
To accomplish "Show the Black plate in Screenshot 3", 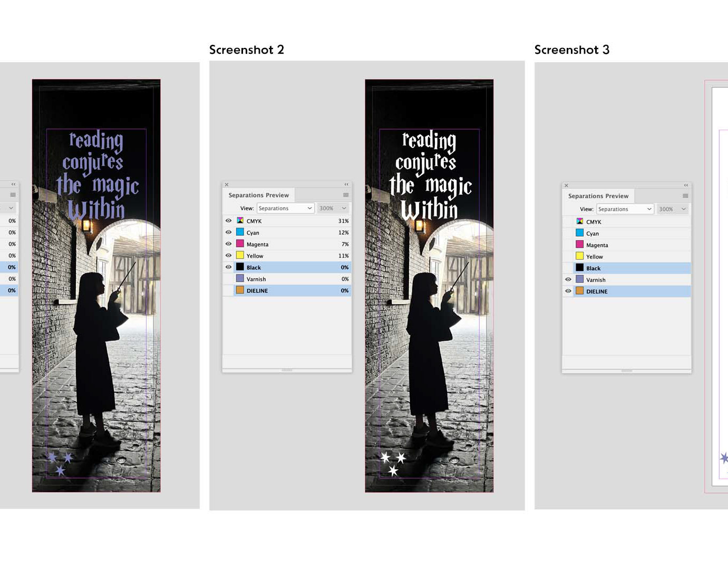I will click(x=568, y=268).
